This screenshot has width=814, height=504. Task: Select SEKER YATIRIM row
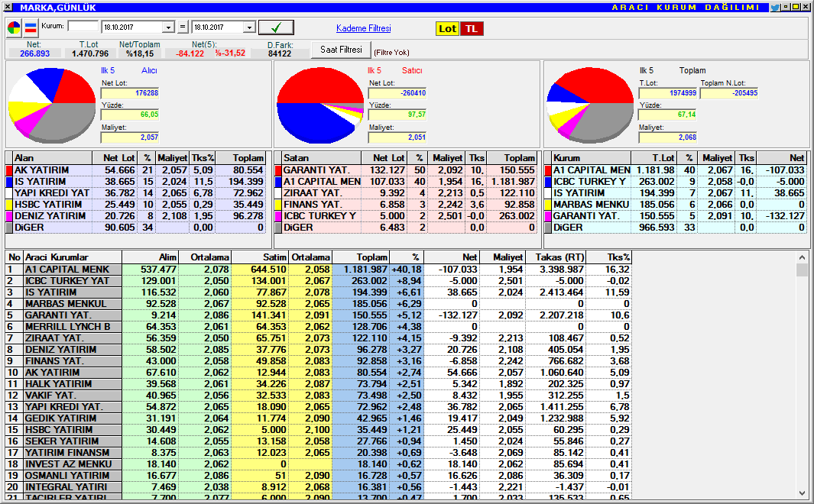(318, 441)
